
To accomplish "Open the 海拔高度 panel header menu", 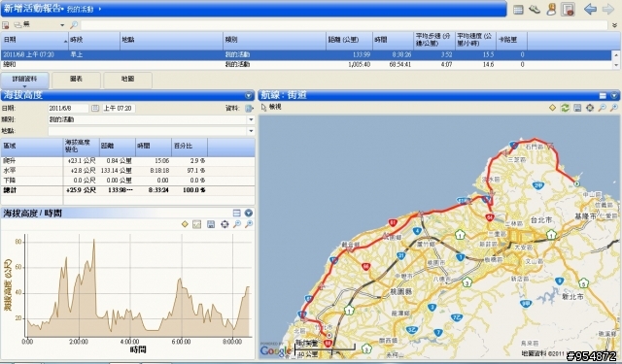I will point(249,95).
